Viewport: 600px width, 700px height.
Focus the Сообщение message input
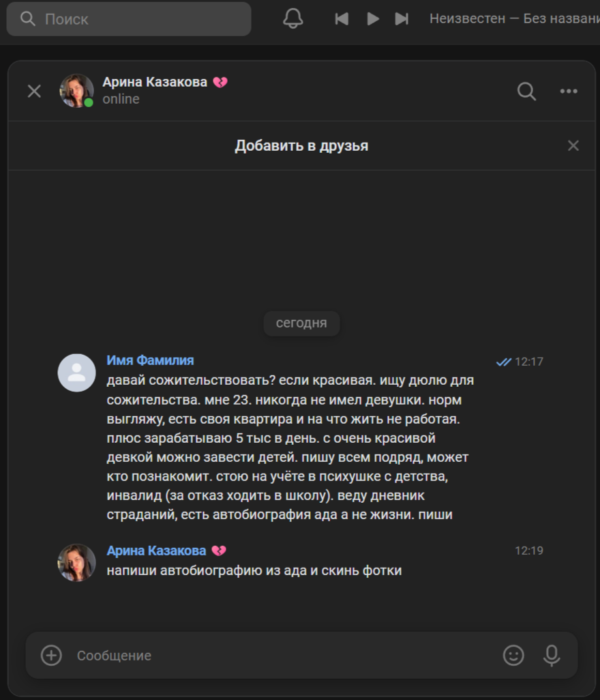click(280, 656)
